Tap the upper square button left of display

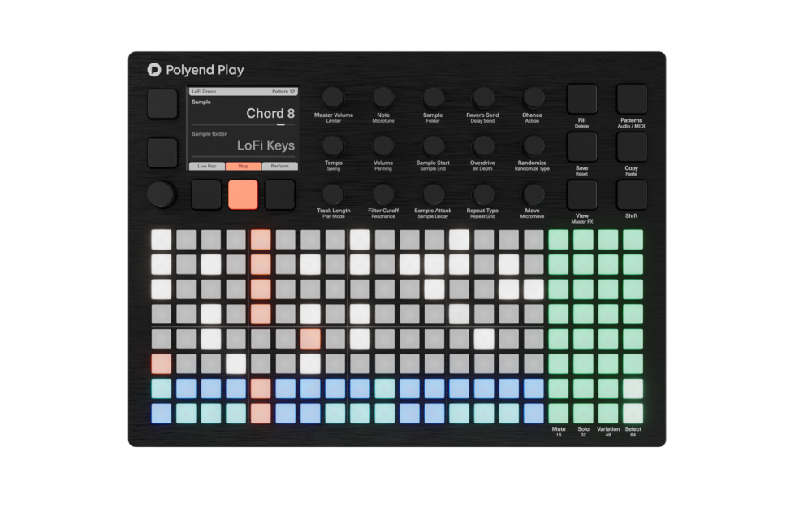[x=162, y=104]
